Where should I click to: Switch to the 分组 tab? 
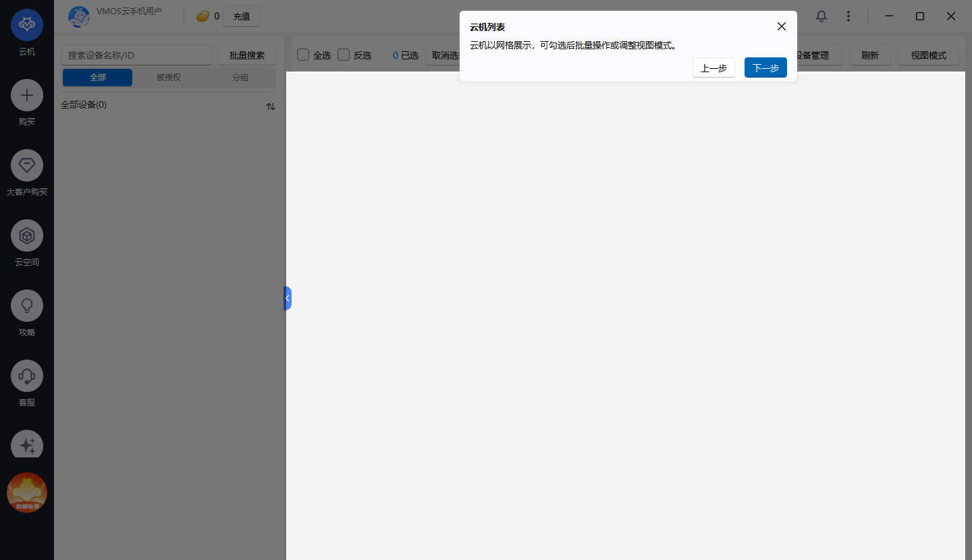[x=240, y=78]
